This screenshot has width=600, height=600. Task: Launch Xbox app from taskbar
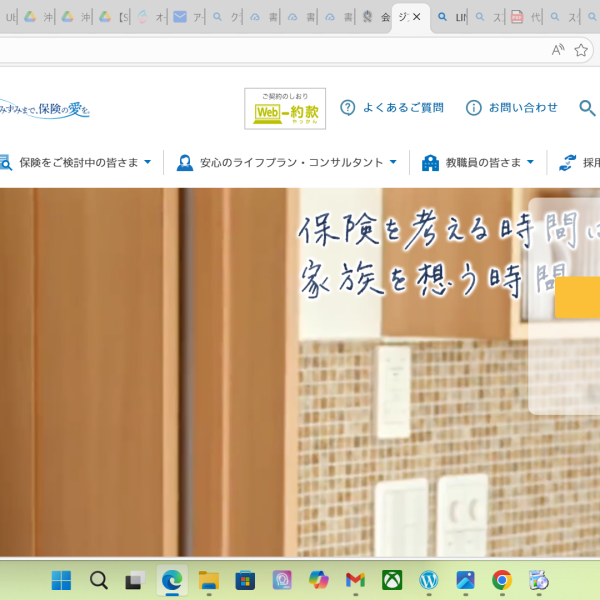pos(392,580)
